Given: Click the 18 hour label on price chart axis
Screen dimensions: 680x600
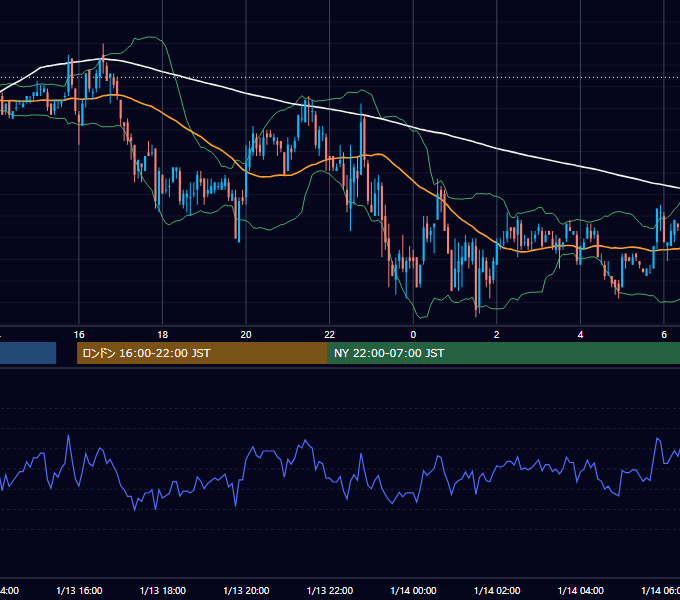Looking at the screenshot, I should point(163,335).
